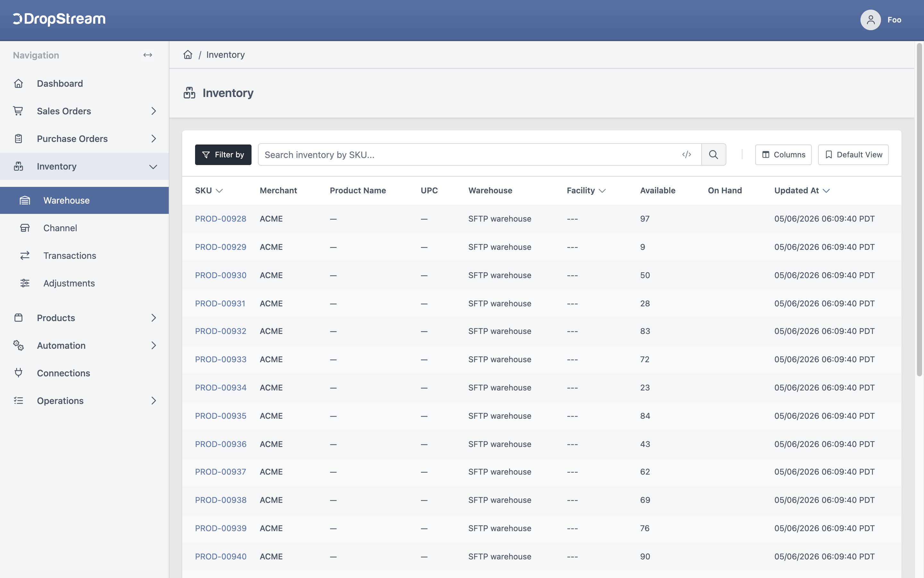Select Warehouse under Inventory
The image size is (924, 578).
point(84,200)
